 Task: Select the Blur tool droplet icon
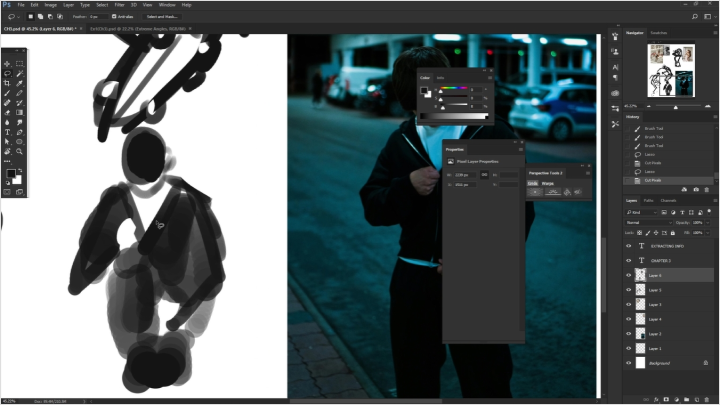coord(7,122)
